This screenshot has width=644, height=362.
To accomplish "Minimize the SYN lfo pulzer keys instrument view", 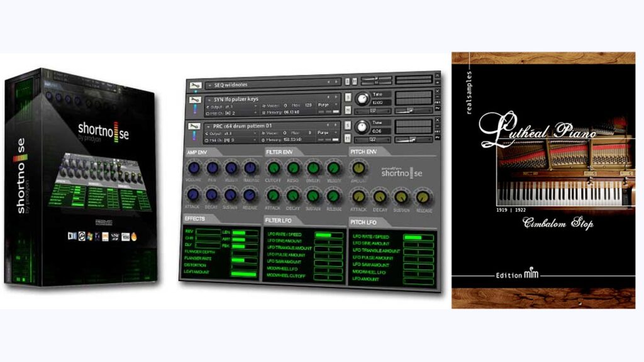I will (438, 97).
